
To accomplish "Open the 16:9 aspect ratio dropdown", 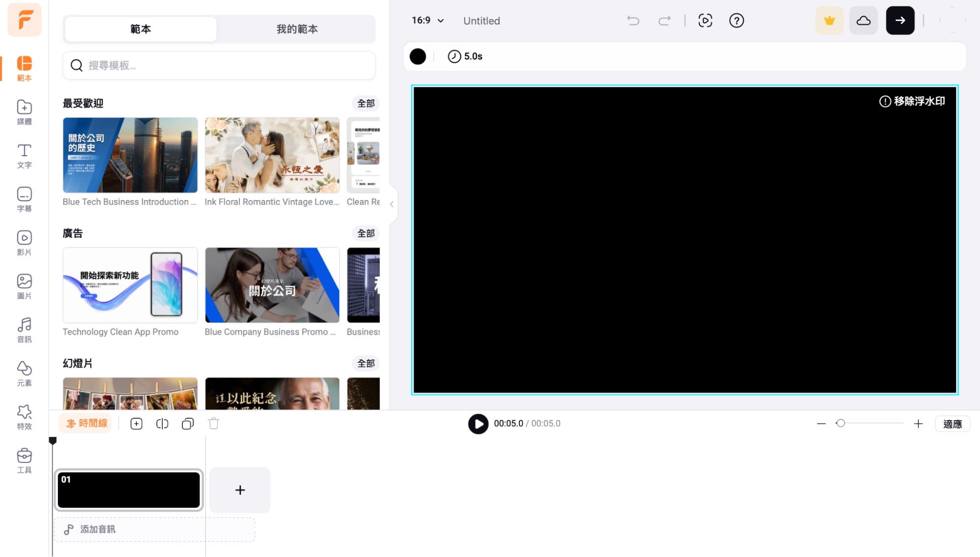I will coord(427,21).
